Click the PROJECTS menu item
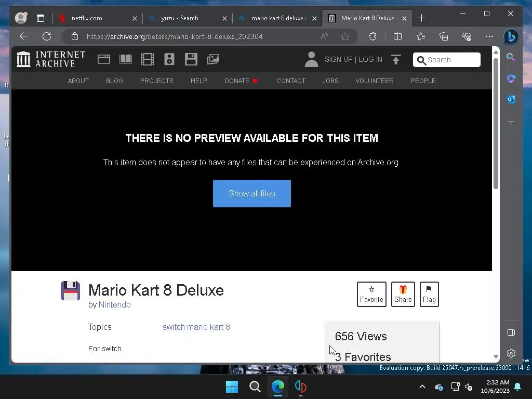 [157, 81]
